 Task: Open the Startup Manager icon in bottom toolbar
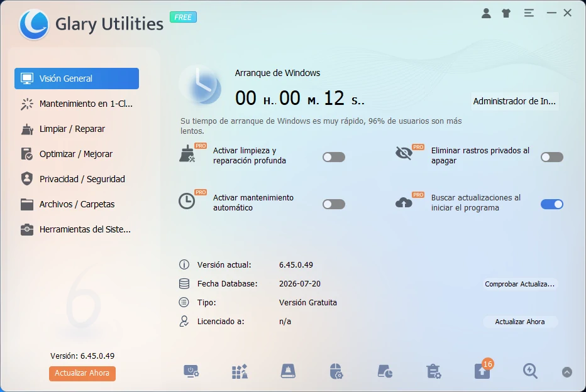click(191, 371)
